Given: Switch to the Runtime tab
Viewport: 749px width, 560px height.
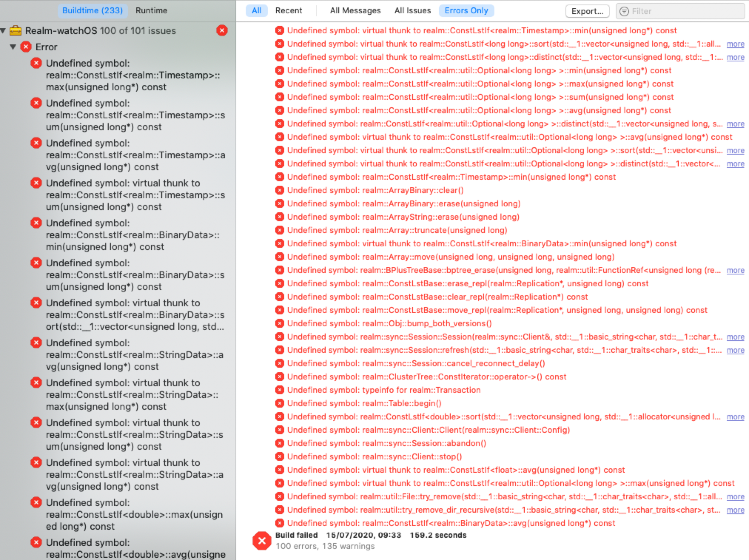Looking at the screenshot, I should (151, 11).
